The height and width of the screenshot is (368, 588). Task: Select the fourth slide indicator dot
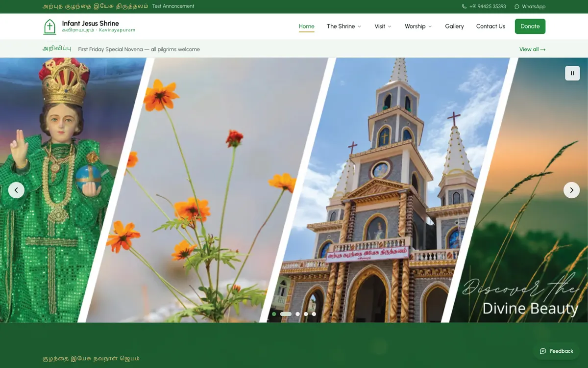[306, 314]
